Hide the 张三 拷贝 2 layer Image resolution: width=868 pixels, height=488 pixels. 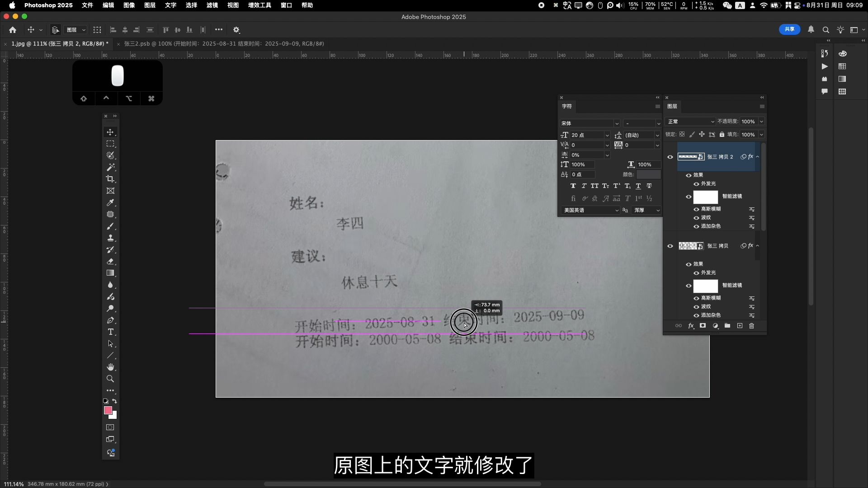coord(670,157)
